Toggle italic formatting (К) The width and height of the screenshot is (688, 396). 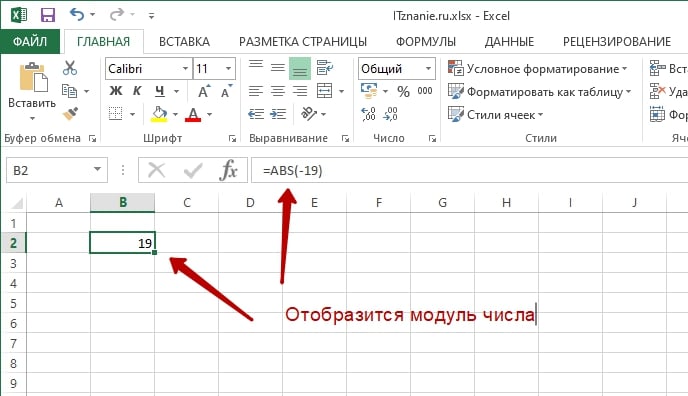coord(137,91)
